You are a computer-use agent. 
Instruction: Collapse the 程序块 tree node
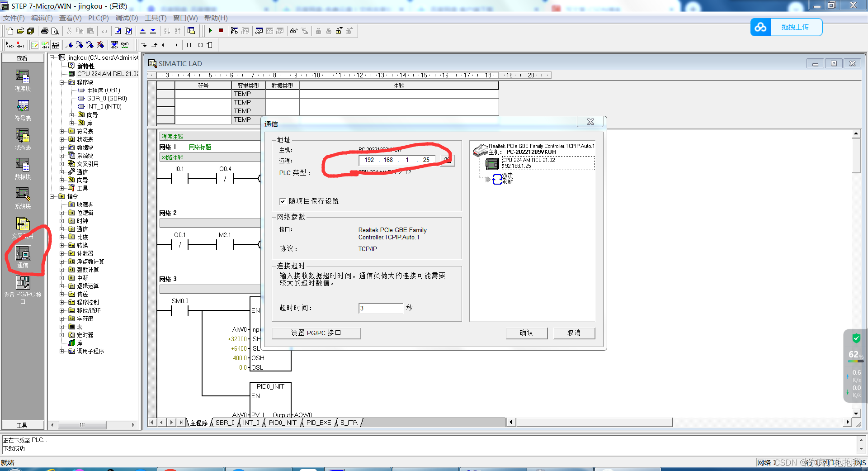pyautogui.click(x=62, y=82)
